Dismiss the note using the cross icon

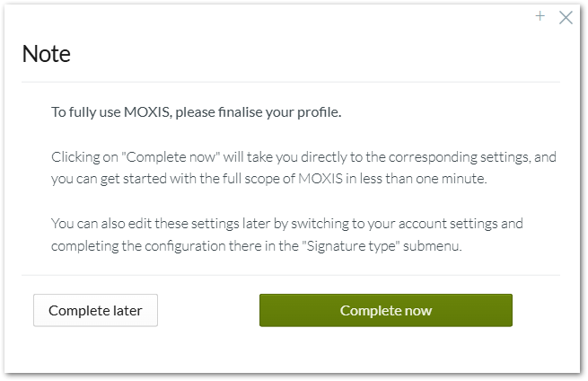[x=566, y=17]
